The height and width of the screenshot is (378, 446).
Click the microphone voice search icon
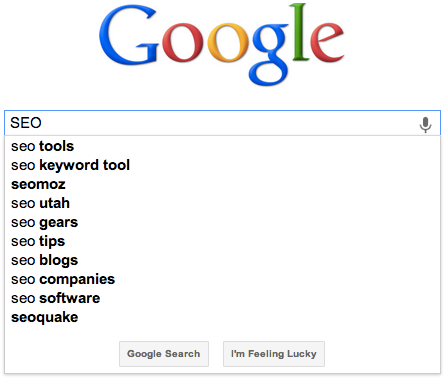coord(425,125)
